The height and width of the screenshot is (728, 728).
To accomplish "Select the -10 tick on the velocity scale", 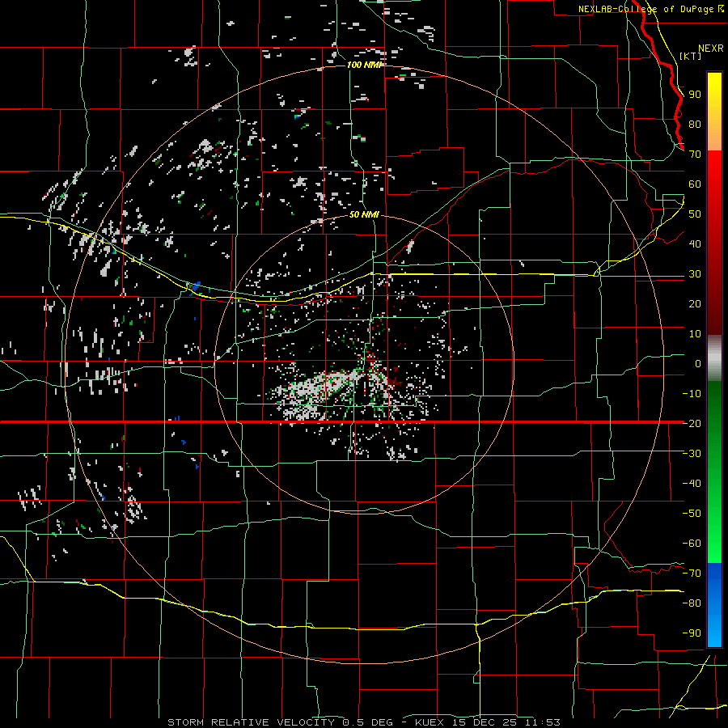I will tap(692, 394).
